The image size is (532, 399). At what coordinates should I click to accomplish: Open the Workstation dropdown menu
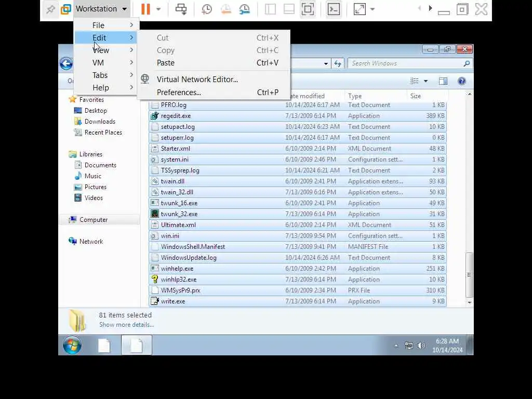point(101,9)
